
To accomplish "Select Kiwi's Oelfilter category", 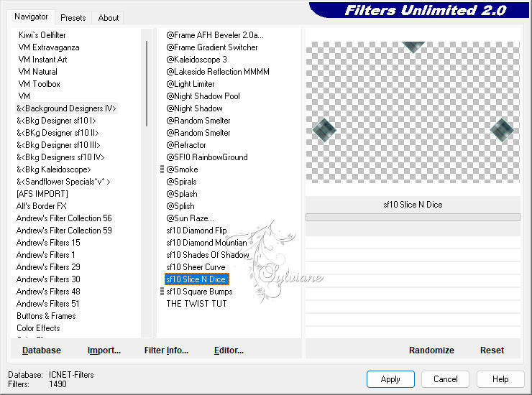I will (x=42, y=35).
